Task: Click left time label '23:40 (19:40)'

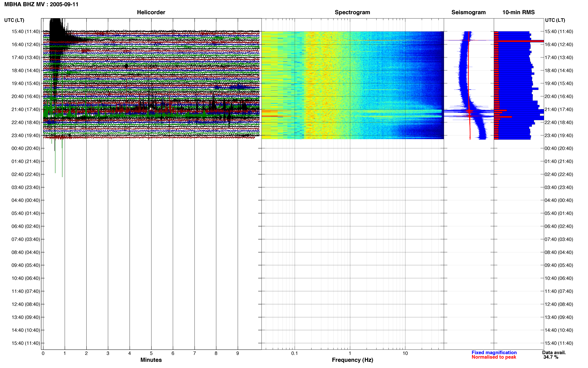Action: click(26, 135)
